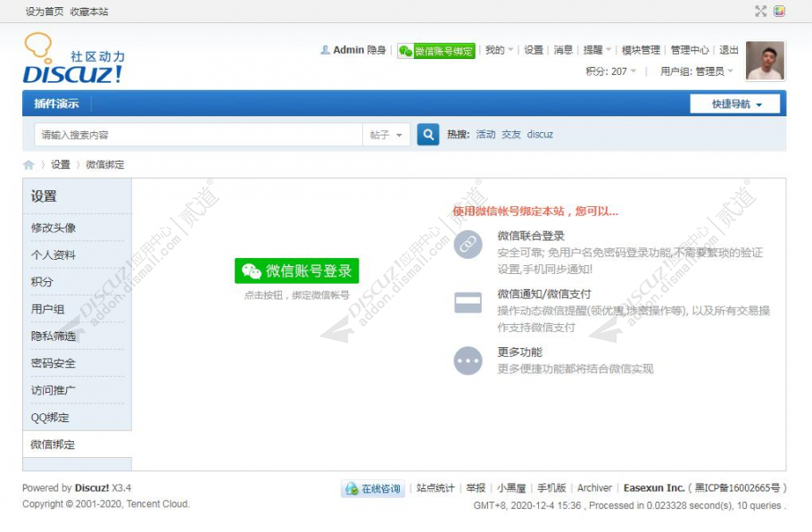
Task: Open 模块管理 link
Action: click(x=641, y=50)
